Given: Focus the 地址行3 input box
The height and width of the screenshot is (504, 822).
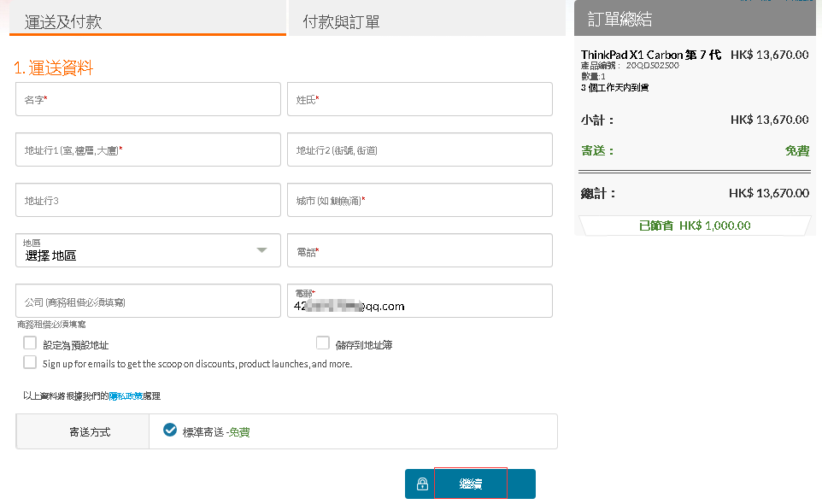Looking at the screenshot, I should click(148, 200).
